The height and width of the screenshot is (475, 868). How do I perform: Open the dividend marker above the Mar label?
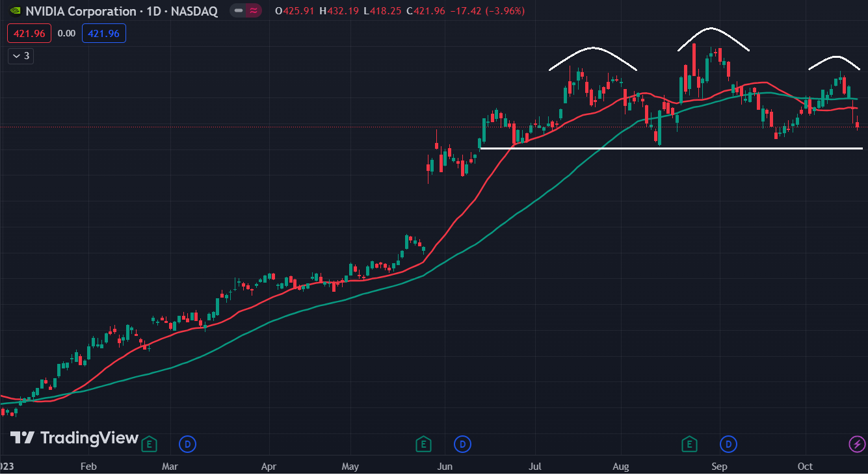187,444
